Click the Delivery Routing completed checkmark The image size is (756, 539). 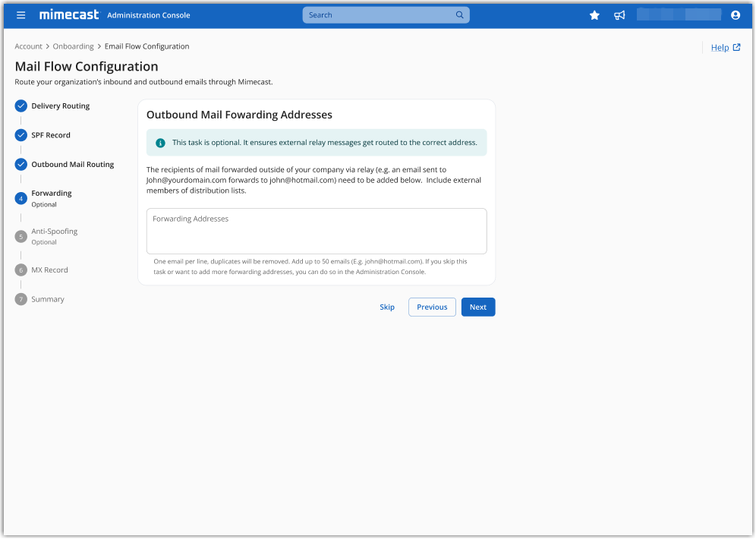(x=21, y=106)
